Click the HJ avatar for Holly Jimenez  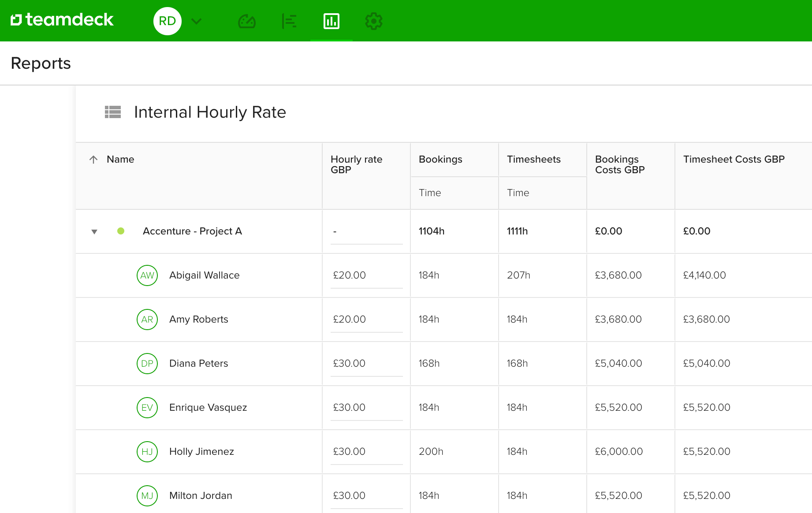point(147,452)
